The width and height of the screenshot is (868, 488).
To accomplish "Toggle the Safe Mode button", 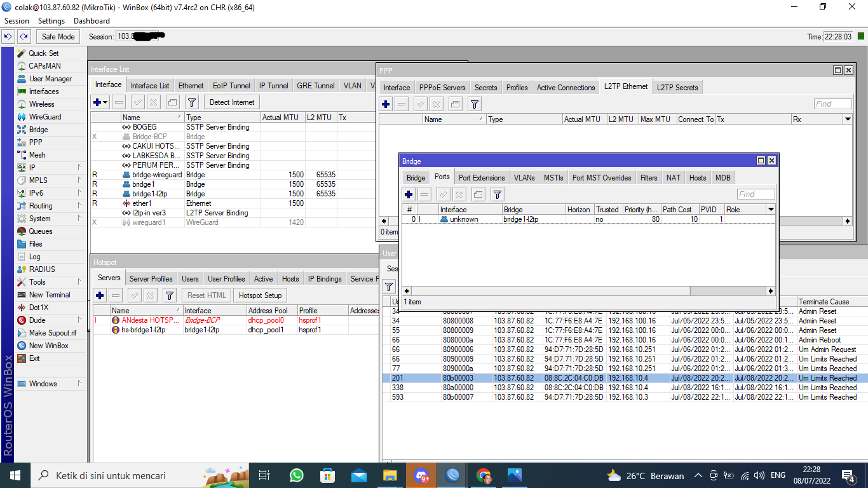I will 58,37.
